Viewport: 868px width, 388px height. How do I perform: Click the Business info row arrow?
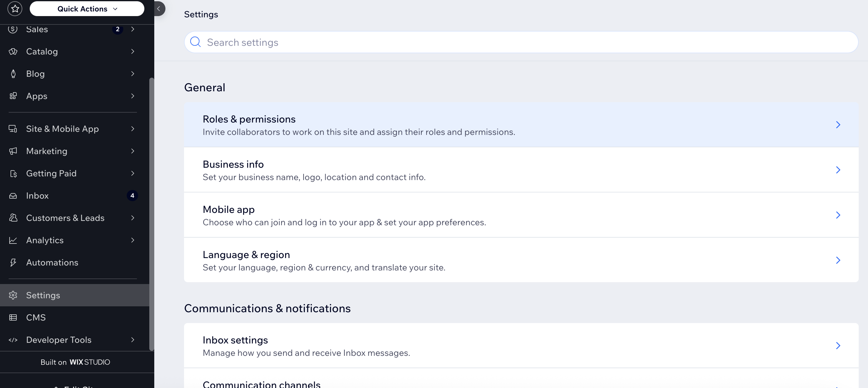[838, 170]
